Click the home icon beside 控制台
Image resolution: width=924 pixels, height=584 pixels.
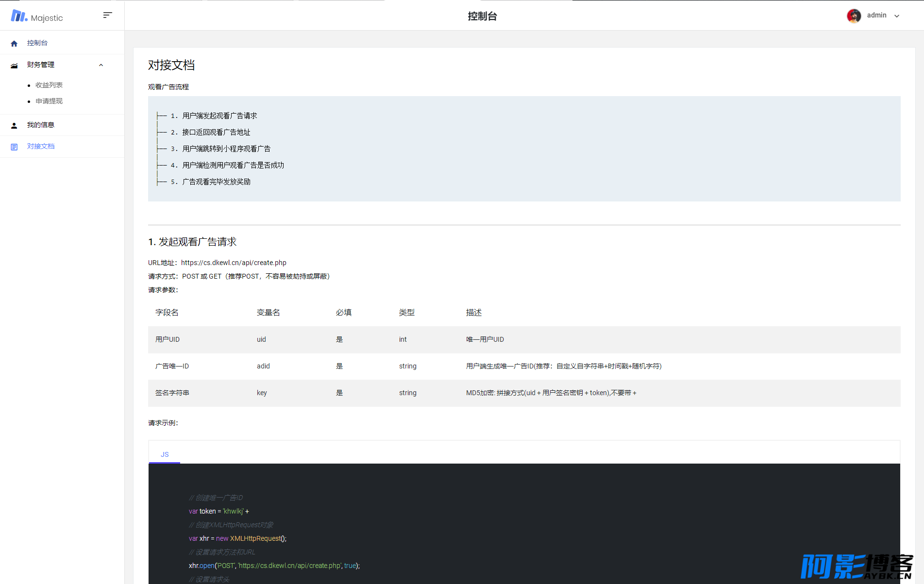tap(14, 44)
